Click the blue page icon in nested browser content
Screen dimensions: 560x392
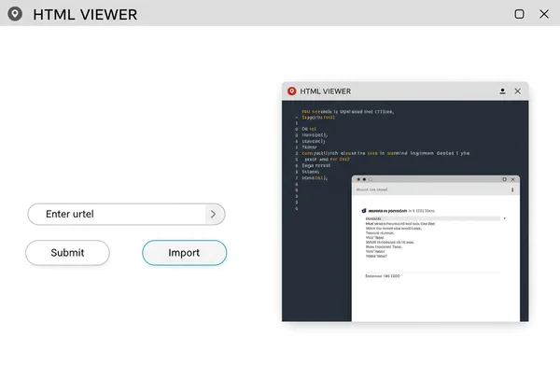click(x=364, y=211)
